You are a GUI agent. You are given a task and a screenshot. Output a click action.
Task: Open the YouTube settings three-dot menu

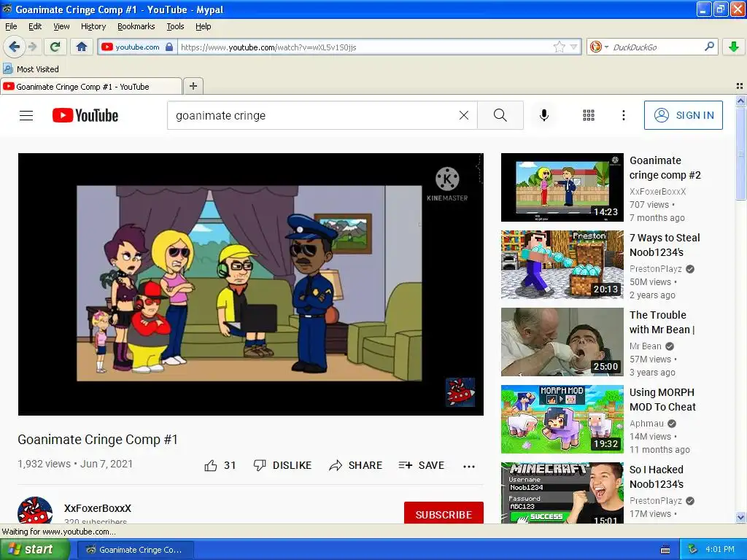[x=623, y=115]
